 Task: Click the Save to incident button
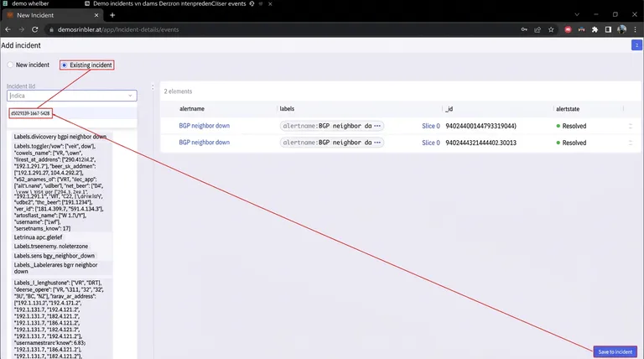(615, 351)
